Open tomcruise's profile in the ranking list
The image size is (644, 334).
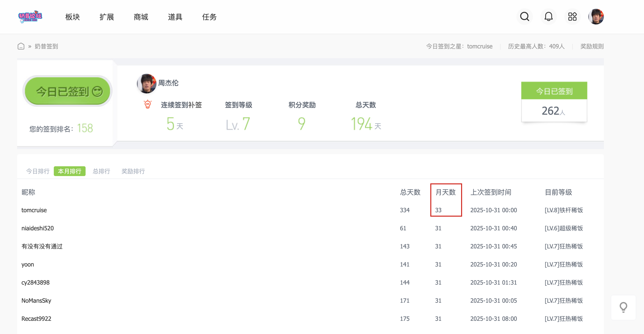pyautogui.click(x=34, y=210)
